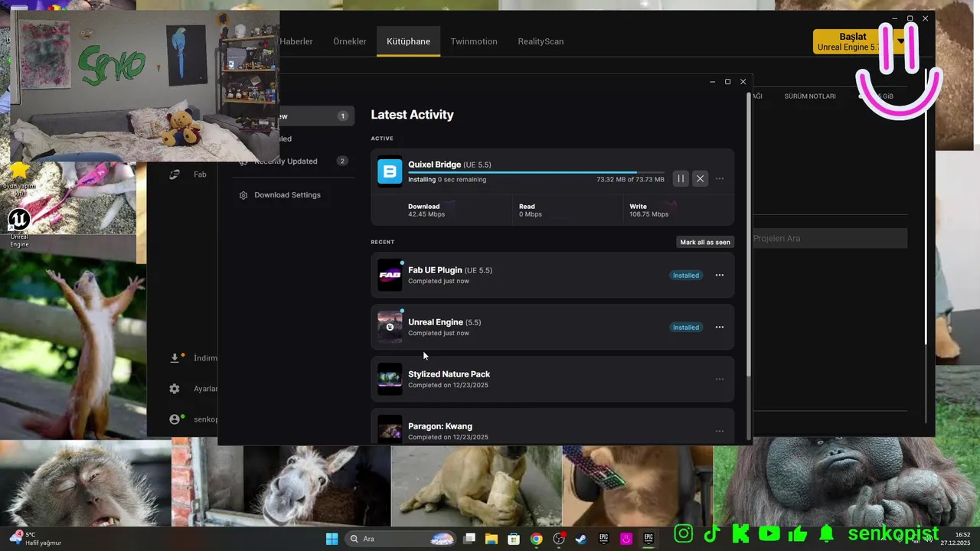Open more options for Quixel Bridge

point(720,178)
